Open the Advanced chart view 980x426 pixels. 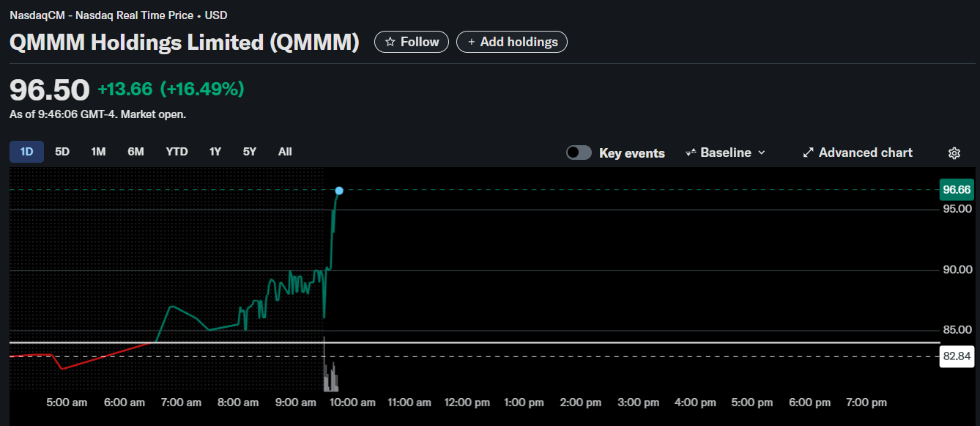tap(858, 153)
